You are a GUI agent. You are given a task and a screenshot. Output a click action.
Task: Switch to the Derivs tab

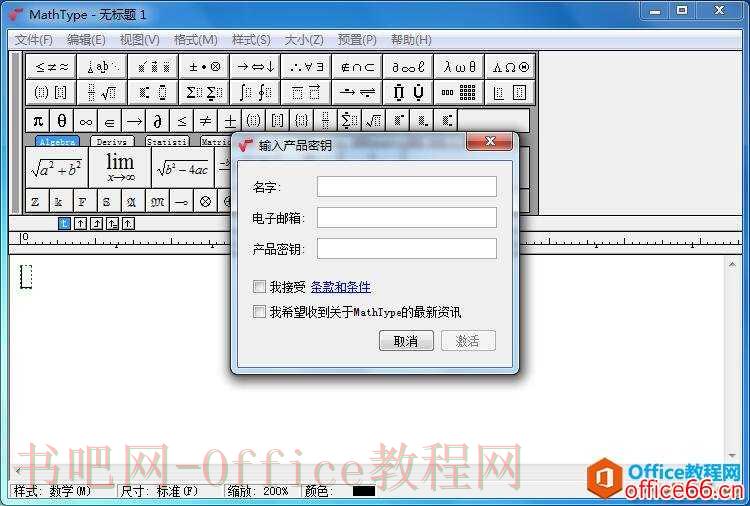click(112, 142)
